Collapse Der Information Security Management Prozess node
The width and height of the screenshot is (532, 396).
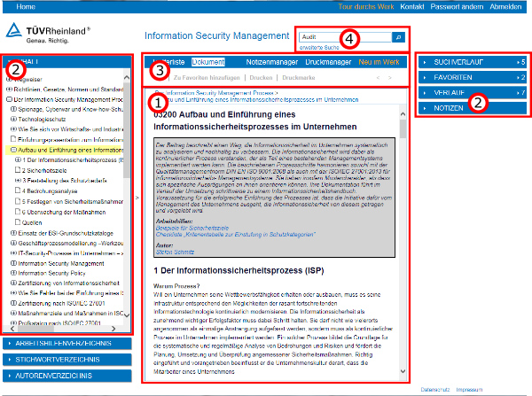pos(10,99)
